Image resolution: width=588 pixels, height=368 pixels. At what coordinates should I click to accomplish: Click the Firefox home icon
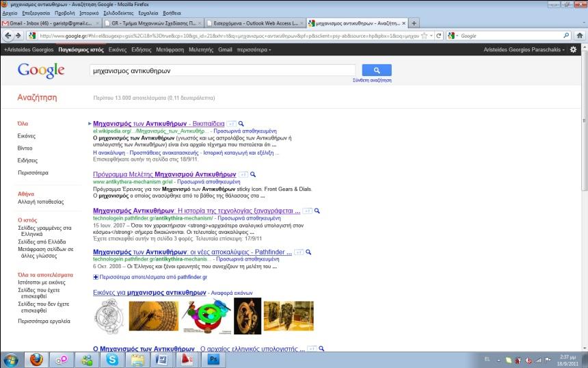click(x=579, y=36)
